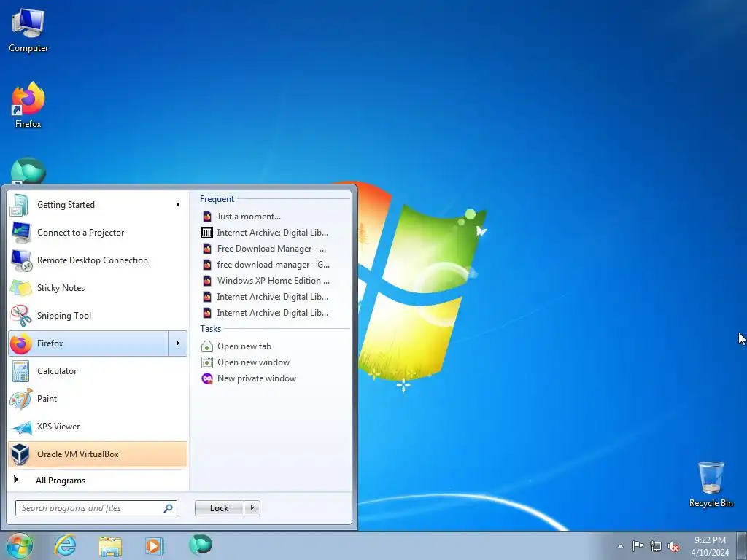Start the Snipping Tool

click(x=98, y=315)
